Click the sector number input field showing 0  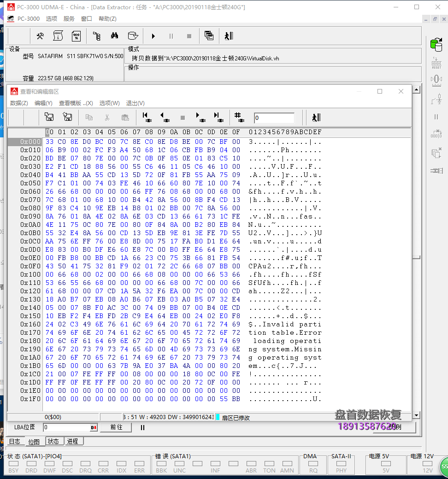pos(274,118)
